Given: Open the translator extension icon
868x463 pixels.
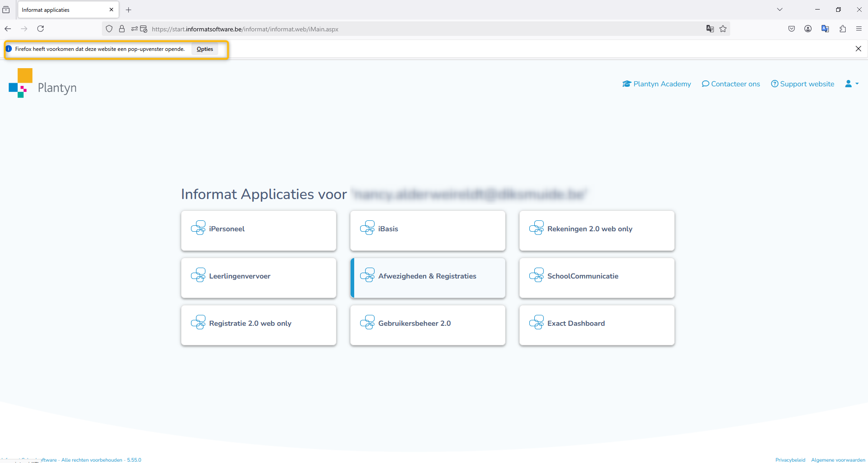Looking at the screenshot, I should pos(825,29).
